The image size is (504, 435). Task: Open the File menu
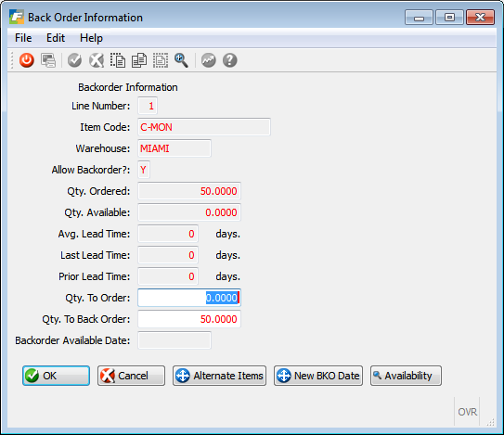click(x=23, y=38)
